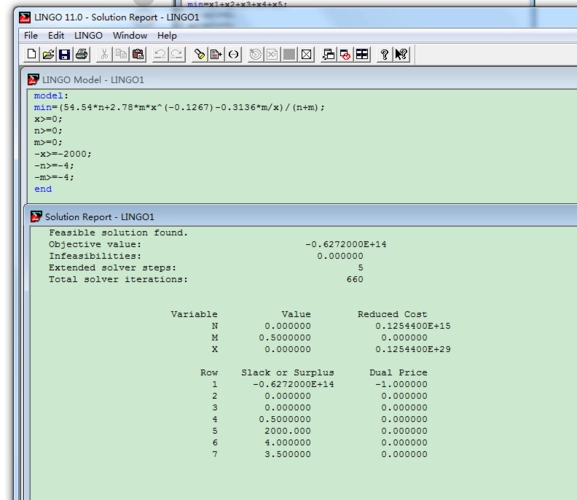Viewport: 577px width, 500px height.
Task: Click Total solver iterations value 660
Action: (355, 279)
